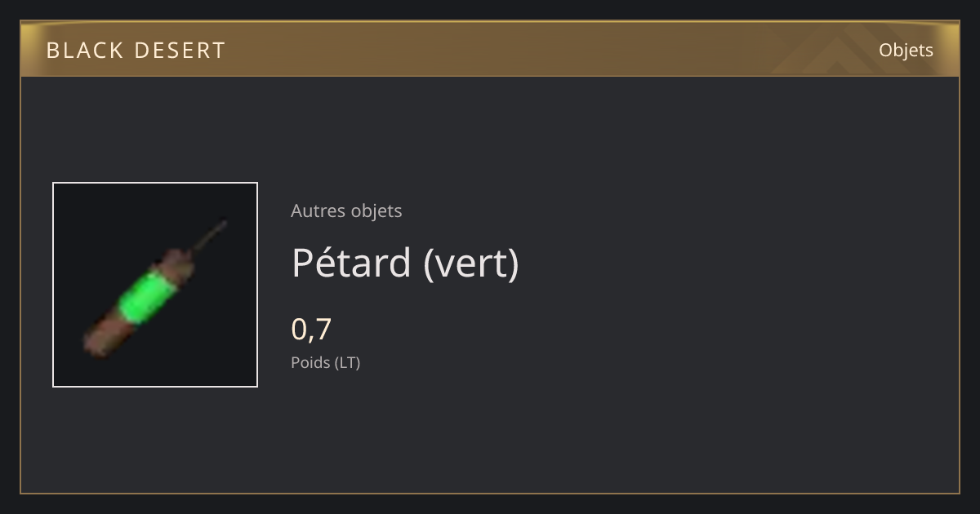Click the word DESERT in the header
Image resolution: width=980 pixels, height=514 pixels.
click(x=180, y=50)
